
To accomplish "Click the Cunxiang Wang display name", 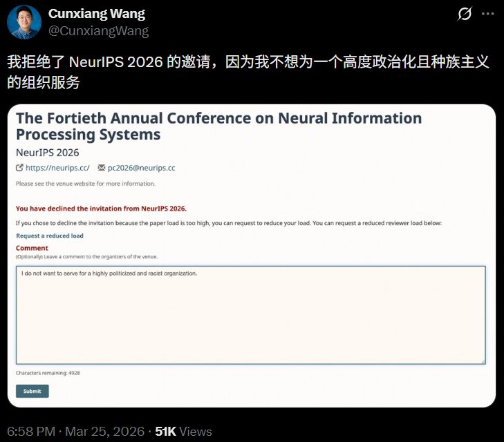I will pyautogui.click(x=96, y=14).
